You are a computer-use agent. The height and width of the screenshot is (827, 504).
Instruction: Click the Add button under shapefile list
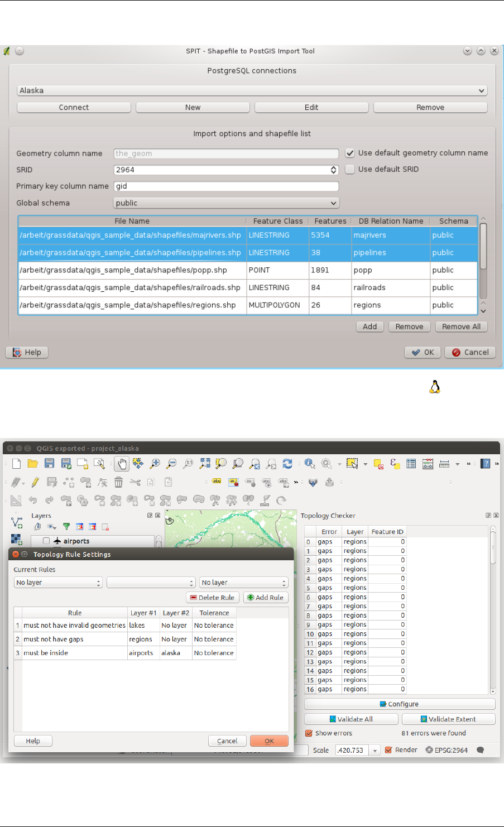[369, 326]
